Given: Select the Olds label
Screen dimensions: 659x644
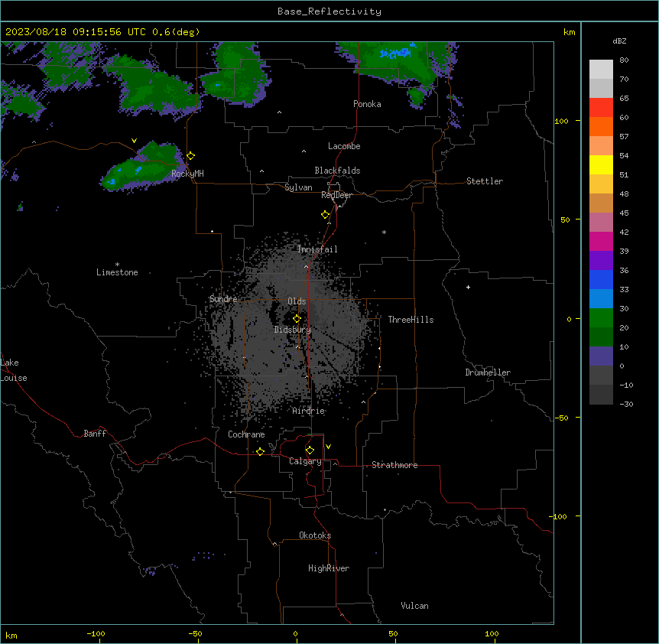Looking at the screenshot, I should click(x=297, y=301).
